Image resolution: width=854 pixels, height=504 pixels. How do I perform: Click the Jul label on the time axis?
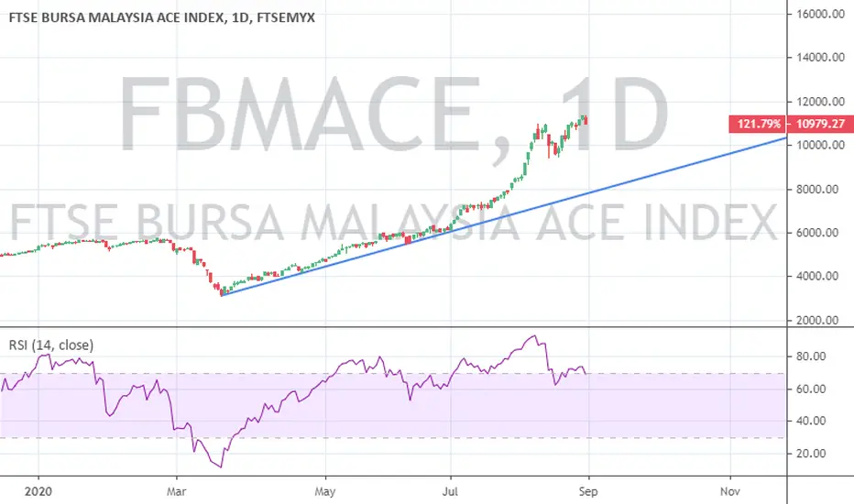[x=450, y=491]
